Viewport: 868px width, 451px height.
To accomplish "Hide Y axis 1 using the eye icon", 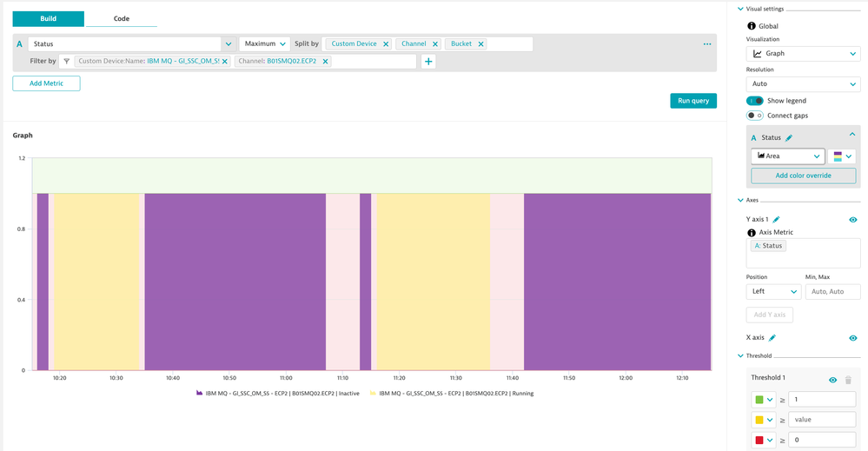I will click(853, 220).
